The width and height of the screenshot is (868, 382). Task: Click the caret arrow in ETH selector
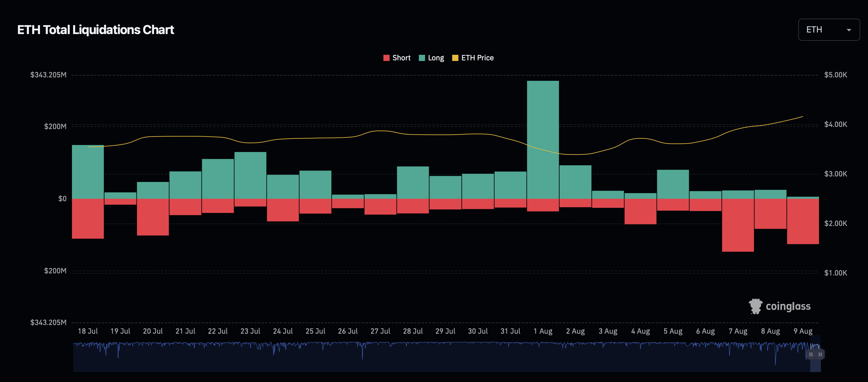(849, 30)
